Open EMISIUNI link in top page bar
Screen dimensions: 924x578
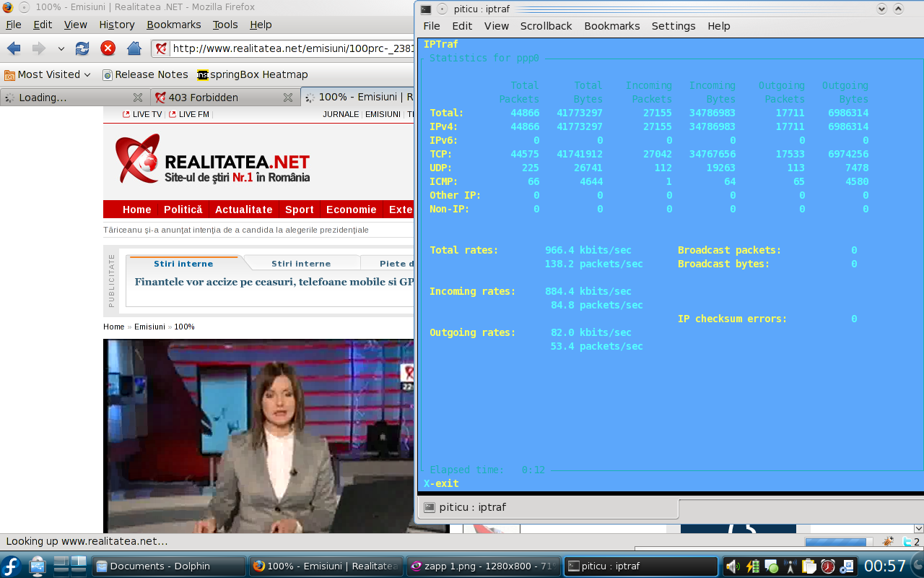pos(383,114)
